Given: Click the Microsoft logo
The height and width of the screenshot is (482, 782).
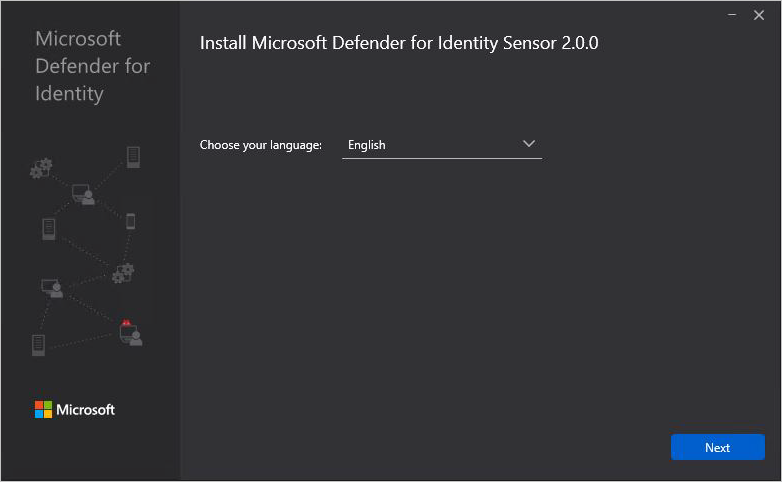Looking at the screenshot, I should pyautogui.click(x=75, y=410).
